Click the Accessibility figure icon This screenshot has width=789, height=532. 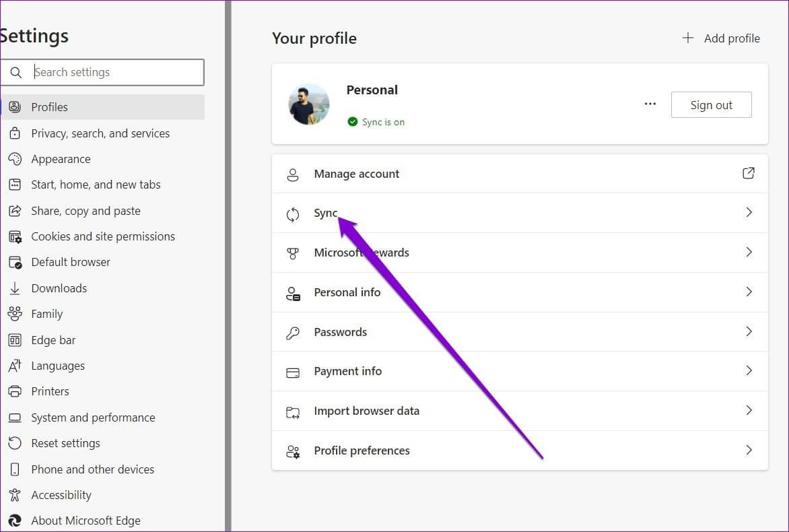point(15,495)
